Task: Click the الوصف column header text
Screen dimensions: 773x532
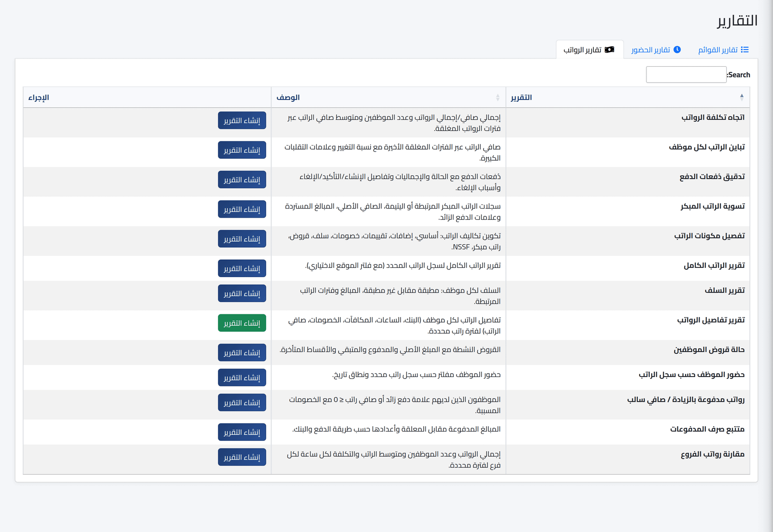Action: point(288,98)
